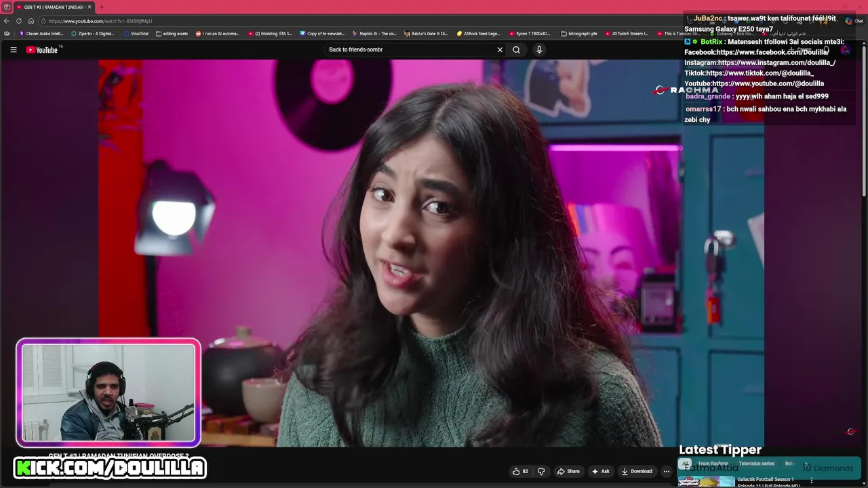Open first bookmarks bar icon
The width and height of the screenshot is (868, 488).
tap(7, 33)
